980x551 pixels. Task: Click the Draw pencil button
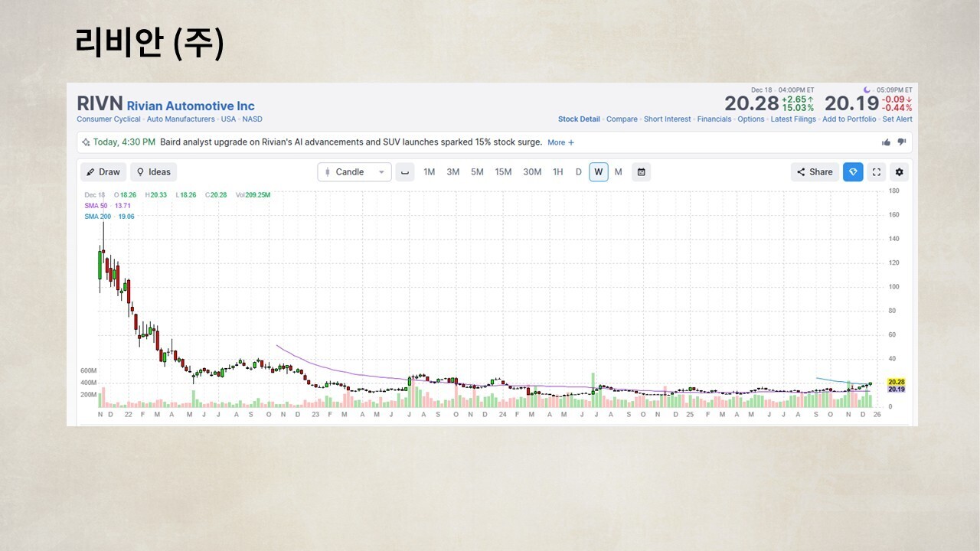tap(103, 172)
